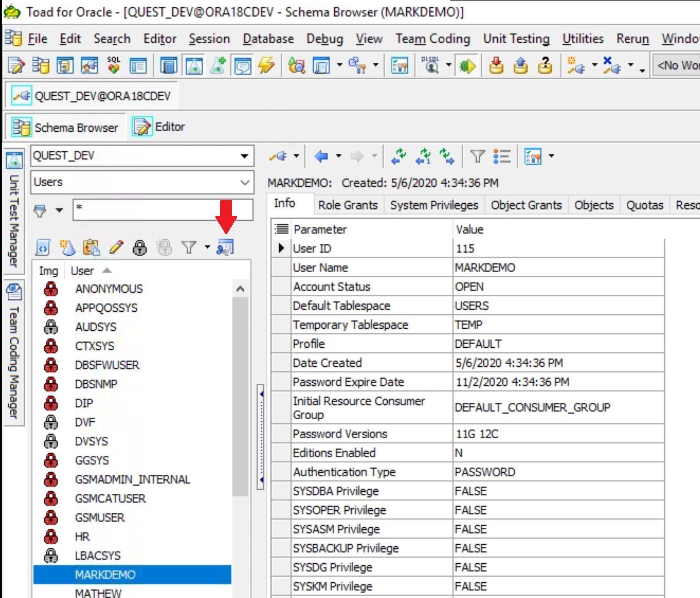Click the end connection plug with X icon
Image resolution: width=700 pixels, height=598 pixels.
click(612, 66)
